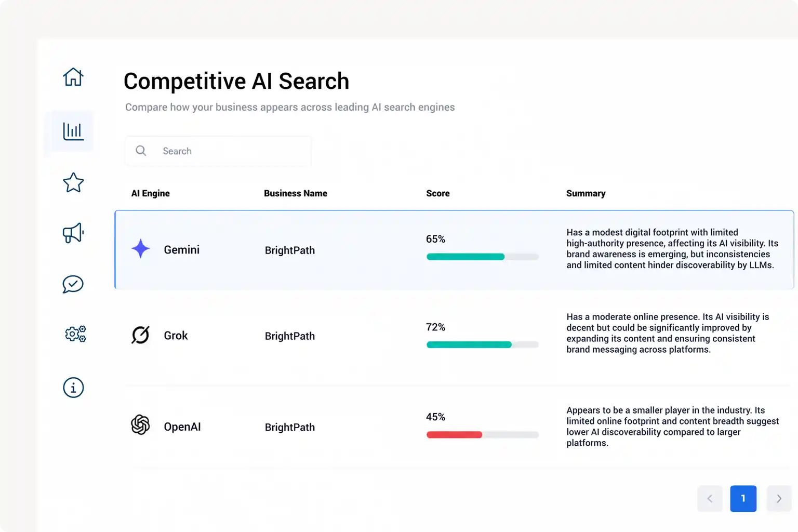Click Gemini 65% score progress bar

pyautogui.click(x=483, y=257)
